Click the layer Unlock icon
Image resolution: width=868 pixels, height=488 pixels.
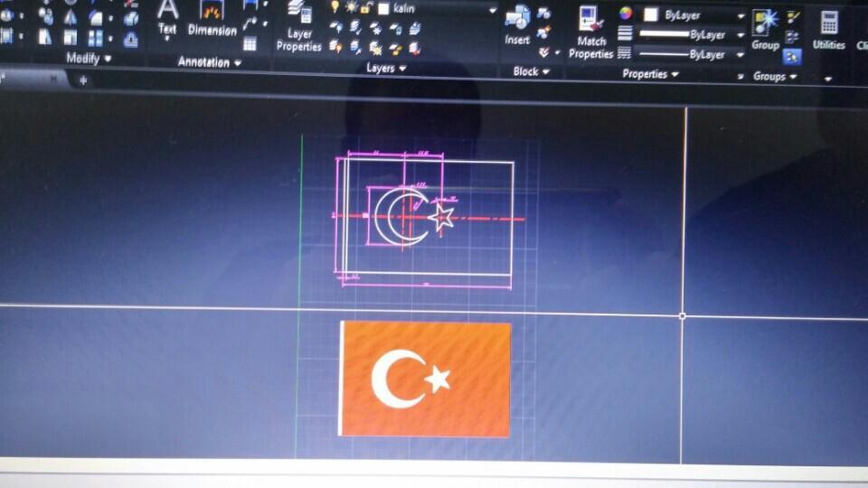coord(395,49)
